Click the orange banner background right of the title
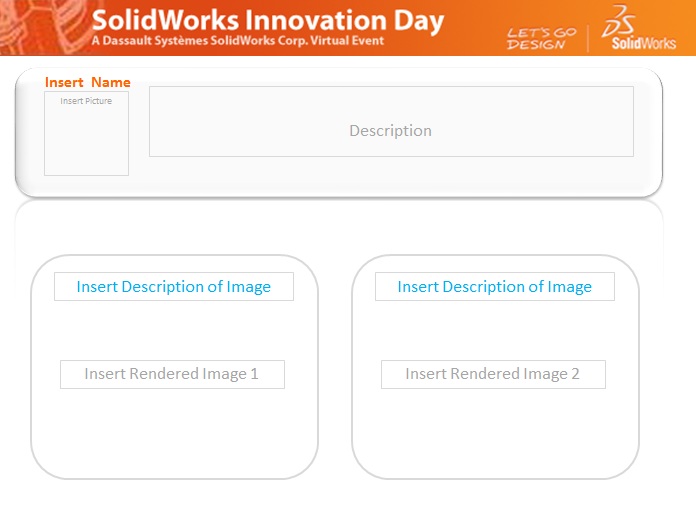Screen dimensions: 696x519 click(x=475, y=25)
